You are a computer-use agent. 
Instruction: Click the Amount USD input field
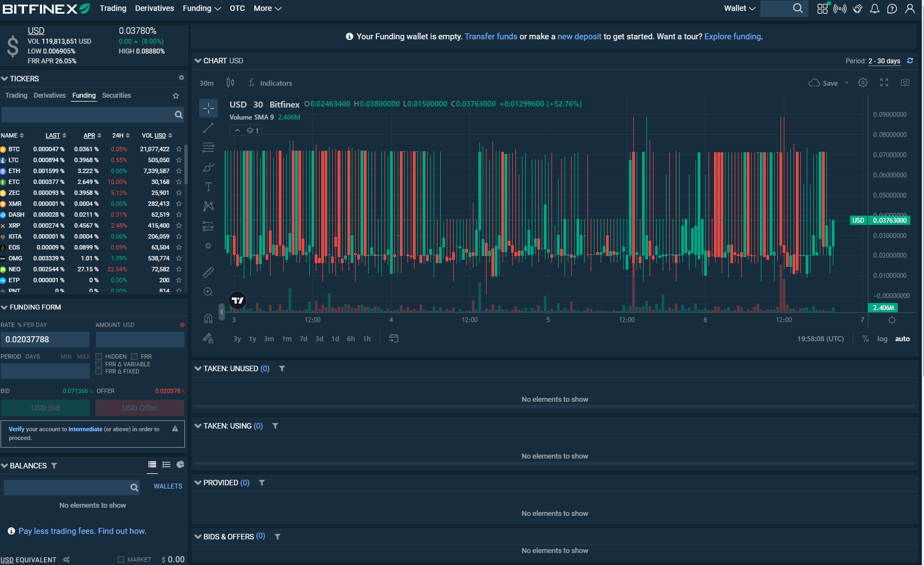(140, 340)
